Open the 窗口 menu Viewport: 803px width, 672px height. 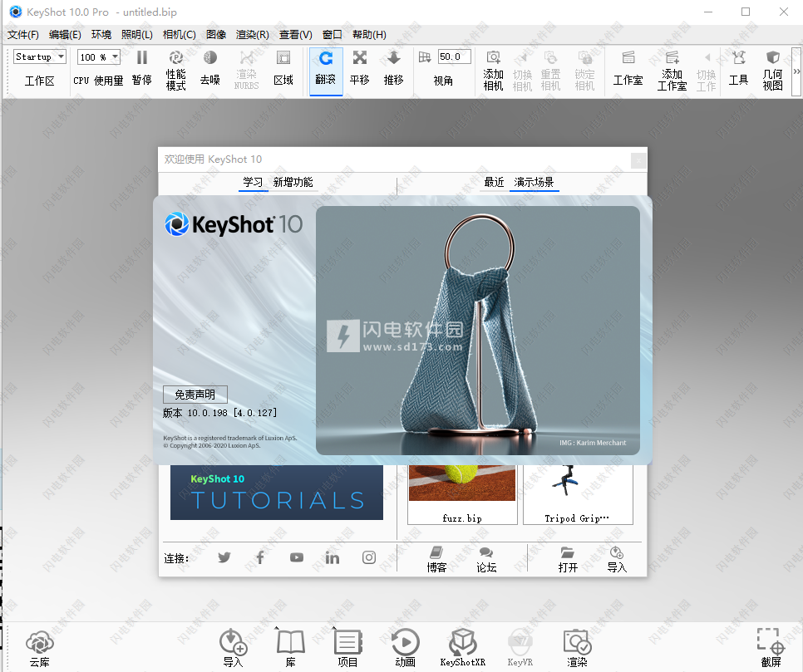pos(332,35)
